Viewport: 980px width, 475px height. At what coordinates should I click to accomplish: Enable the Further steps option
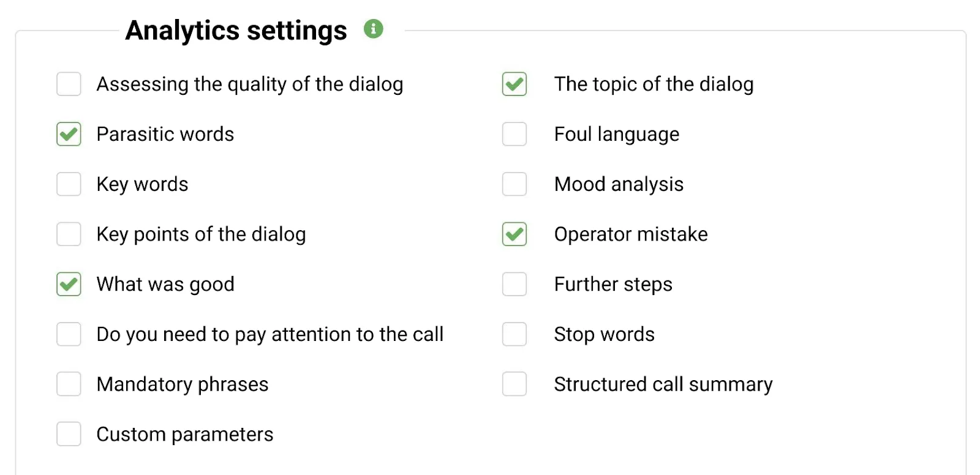[x=514, y=284]
